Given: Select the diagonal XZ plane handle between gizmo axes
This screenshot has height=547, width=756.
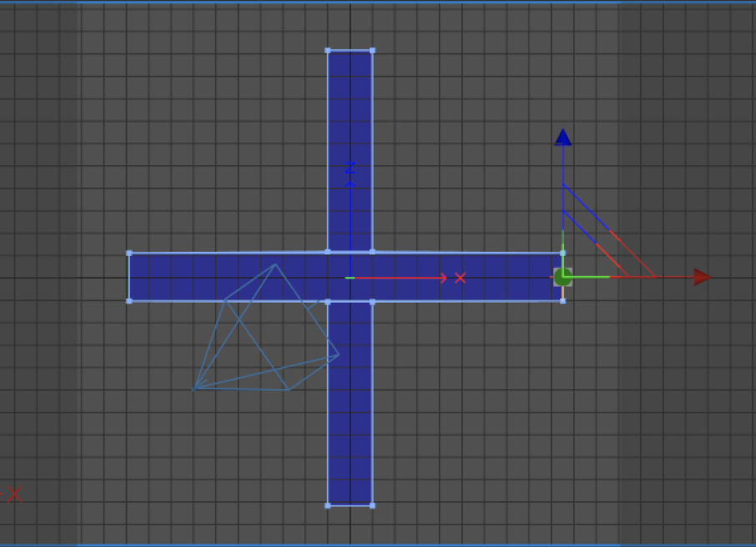Looking at the screenshot, I should [609, 230].
